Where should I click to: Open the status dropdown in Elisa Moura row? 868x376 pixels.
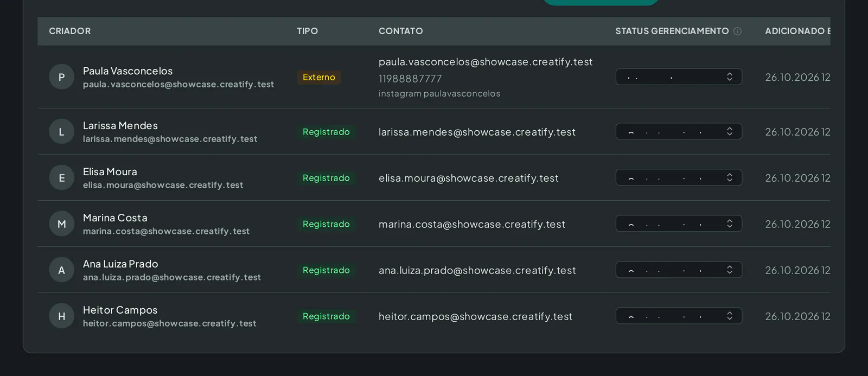tap(679, 178)
